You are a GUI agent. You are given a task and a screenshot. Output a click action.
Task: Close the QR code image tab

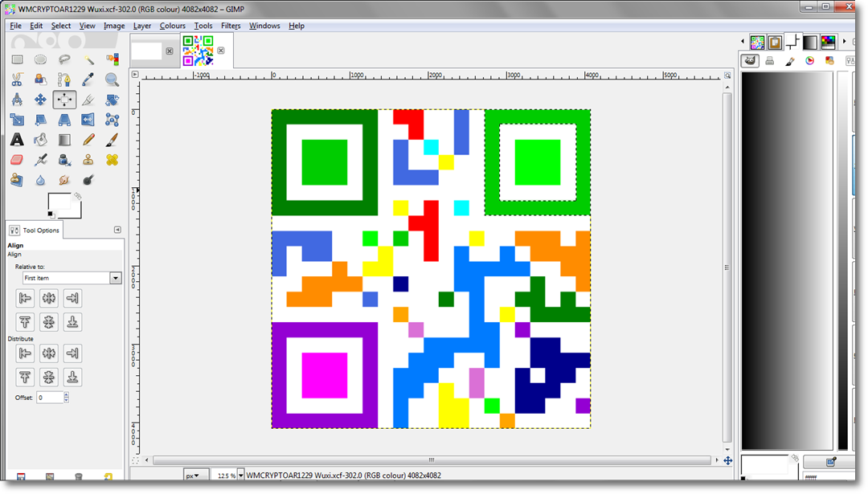point(221,51)
